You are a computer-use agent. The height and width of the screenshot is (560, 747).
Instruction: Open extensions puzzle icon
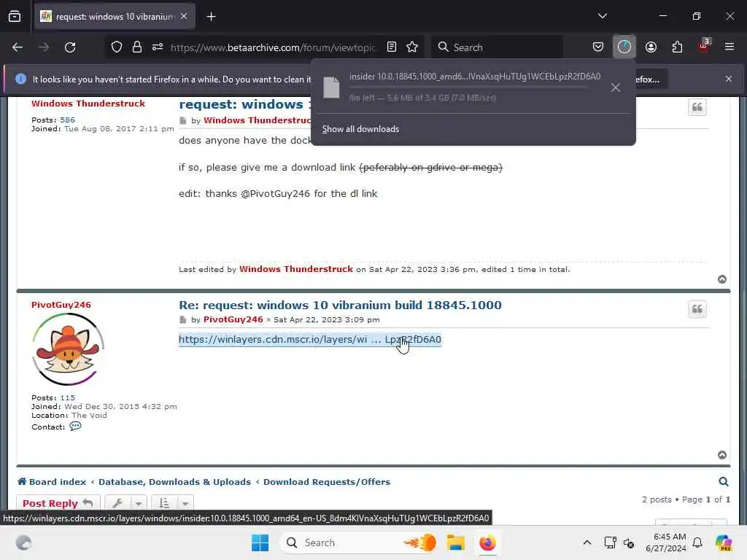coord(677,47)
